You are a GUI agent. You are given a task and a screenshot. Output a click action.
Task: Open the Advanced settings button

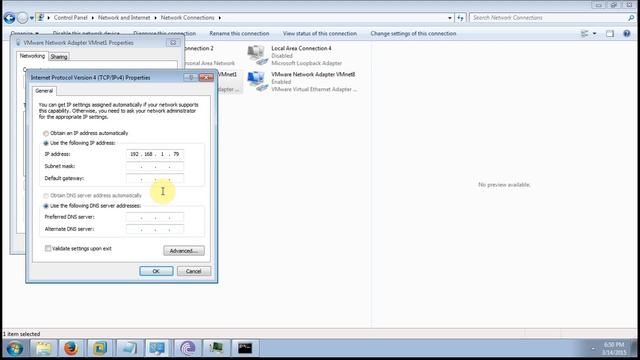coord(184,251)
